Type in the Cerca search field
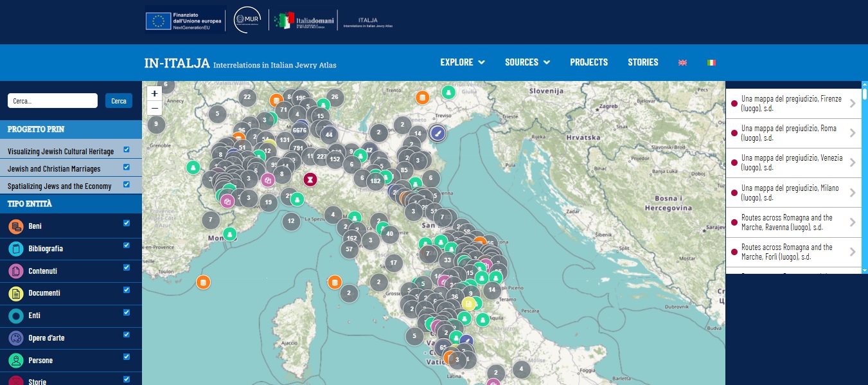The image size is (868, 385). (52, 100)
